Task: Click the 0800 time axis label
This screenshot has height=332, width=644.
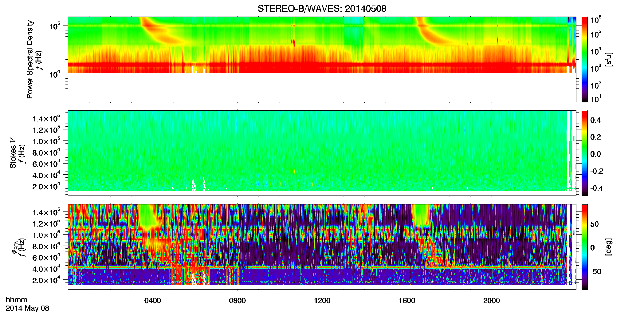Action: point(237,301)
